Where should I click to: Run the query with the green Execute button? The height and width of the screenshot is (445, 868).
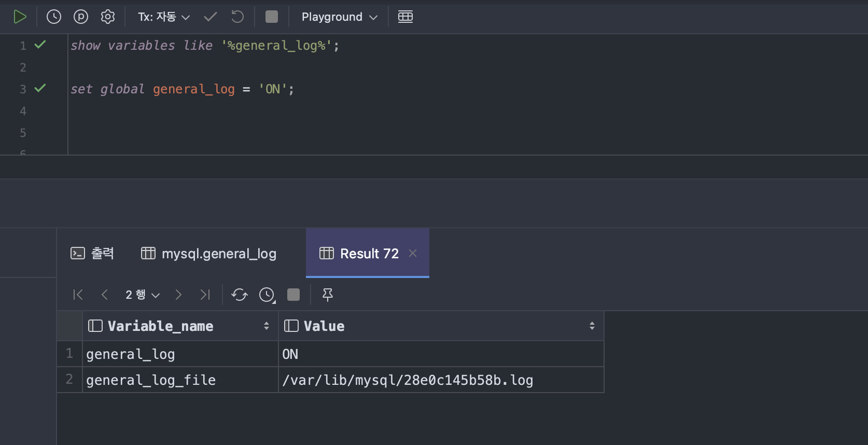(x=20, y=17)
